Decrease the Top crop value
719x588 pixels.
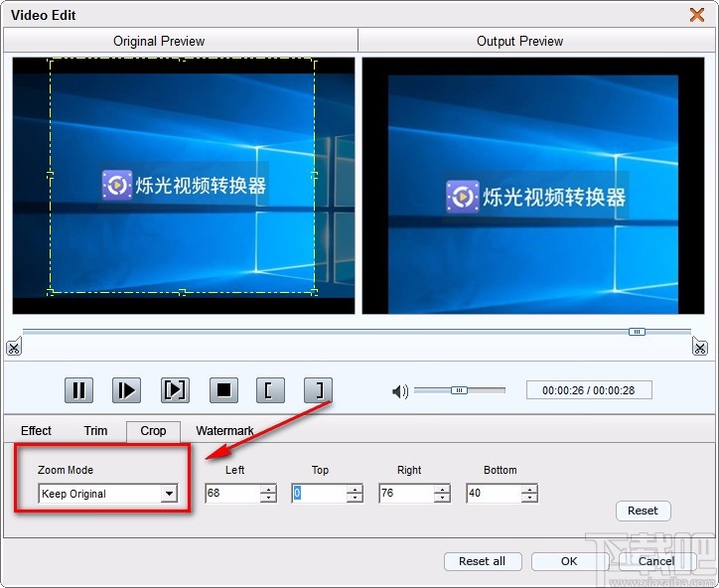(355, 498)
